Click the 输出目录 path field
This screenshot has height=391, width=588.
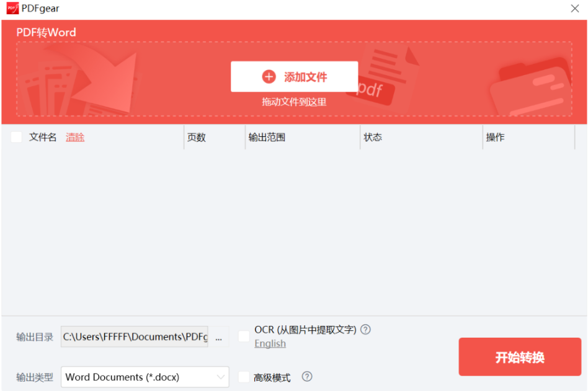[x=135, y=336]
